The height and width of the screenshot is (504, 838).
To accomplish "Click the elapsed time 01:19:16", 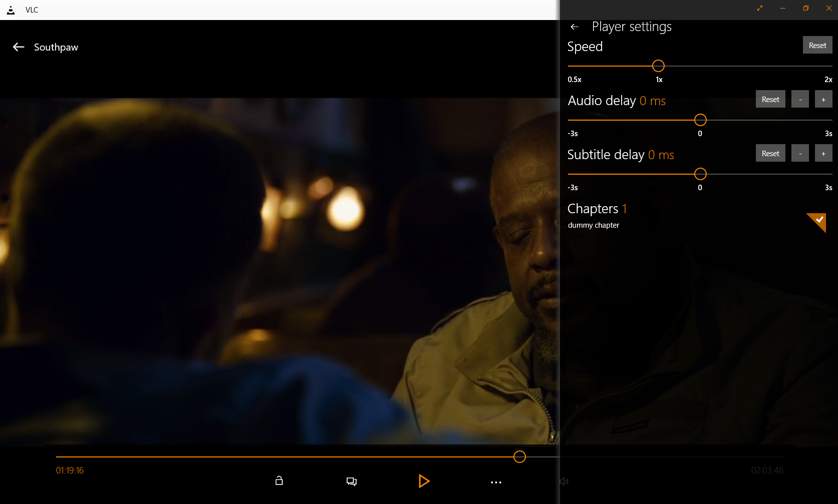I will coord(70,470).
